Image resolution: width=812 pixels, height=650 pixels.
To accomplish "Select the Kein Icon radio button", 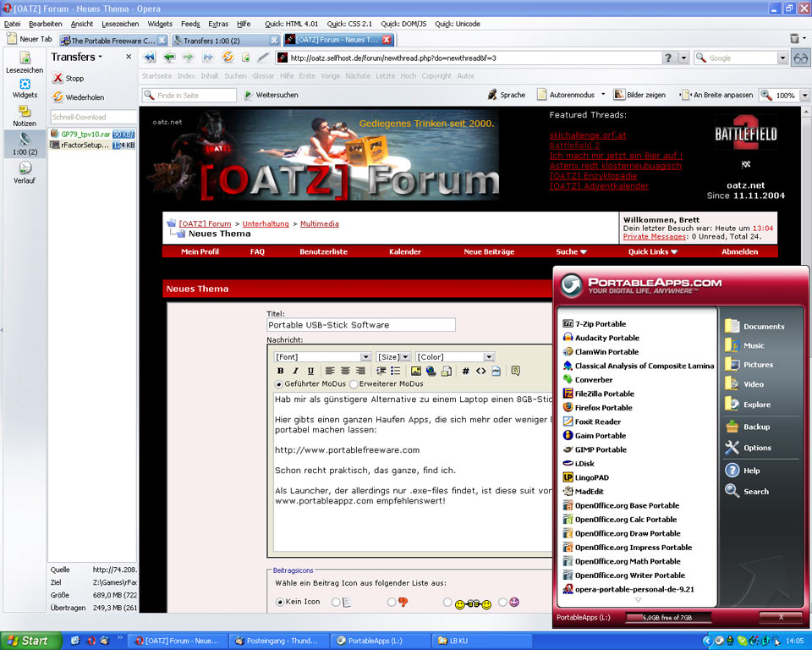I will coord(281,602).
